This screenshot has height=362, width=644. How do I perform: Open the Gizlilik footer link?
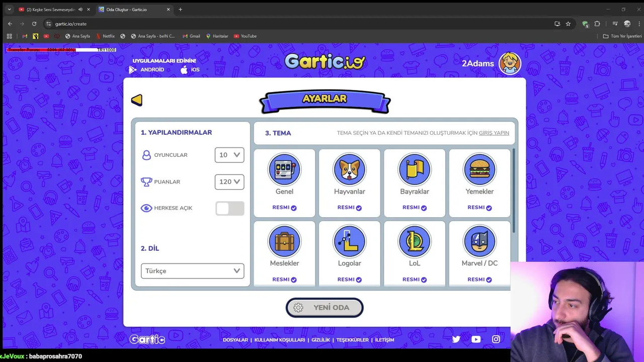[x=321, y=340]
